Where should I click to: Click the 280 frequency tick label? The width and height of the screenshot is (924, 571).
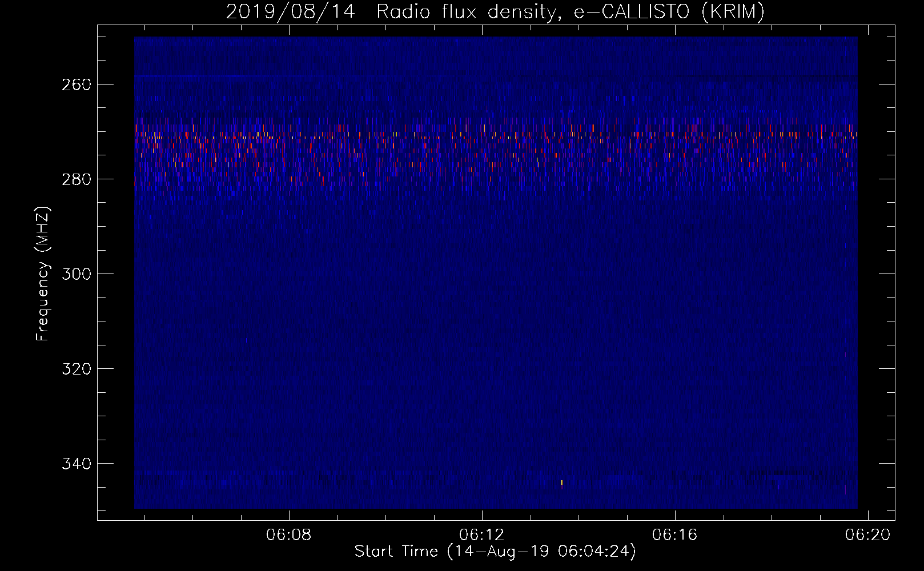pos(76,179)
